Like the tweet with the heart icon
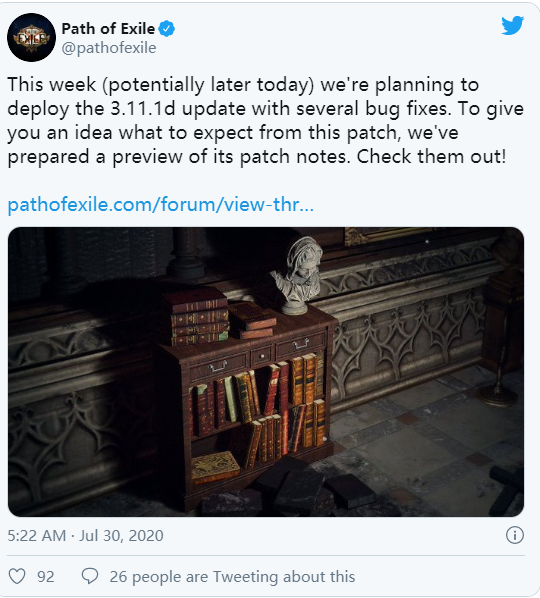540x598 pixels. coord(17,576)
